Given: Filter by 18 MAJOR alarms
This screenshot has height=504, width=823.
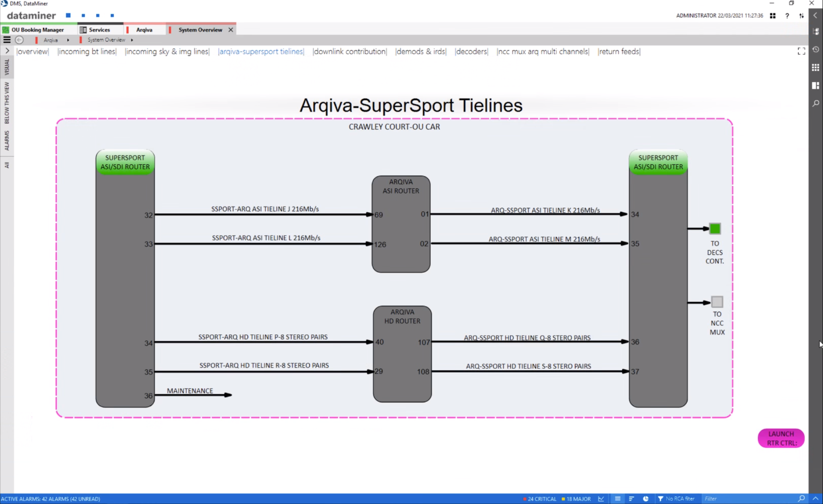Looking at the screenshot, I should click(x=576, y=499).
